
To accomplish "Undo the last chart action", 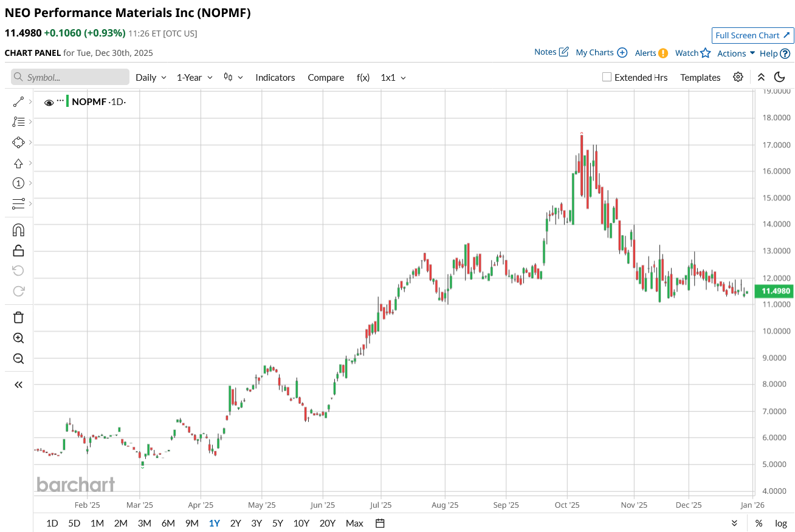I will coord(18,271).
